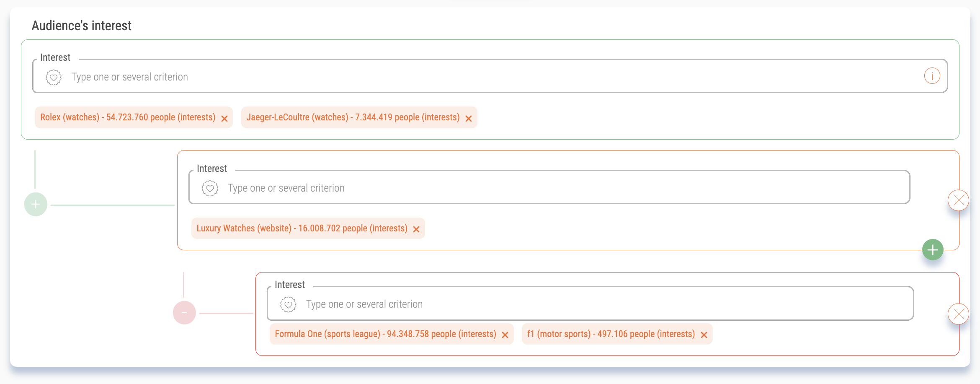Select the Luxury Watches 16.008.702 people text

[x=302, y=228]
